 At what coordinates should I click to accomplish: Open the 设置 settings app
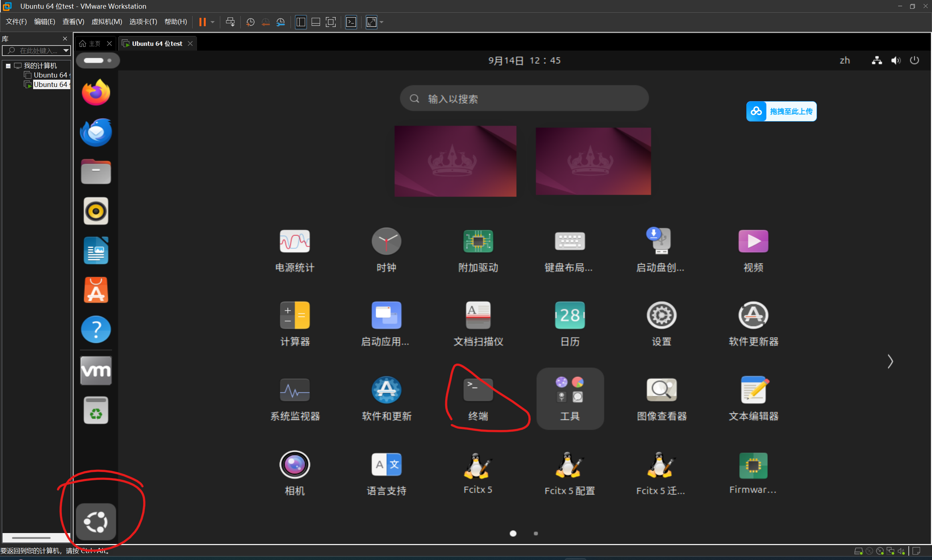click(662, 315)
